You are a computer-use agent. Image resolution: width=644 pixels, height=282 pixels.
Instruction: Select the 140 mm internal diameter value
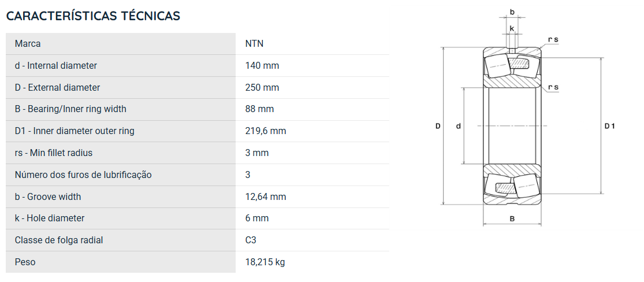262,65
